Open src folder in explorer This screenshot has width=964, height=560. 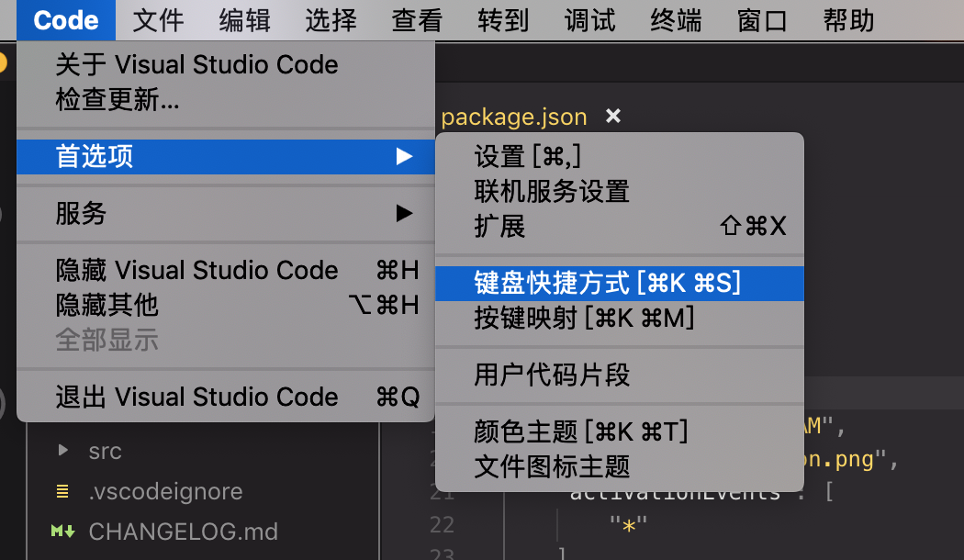pos(106,451)
